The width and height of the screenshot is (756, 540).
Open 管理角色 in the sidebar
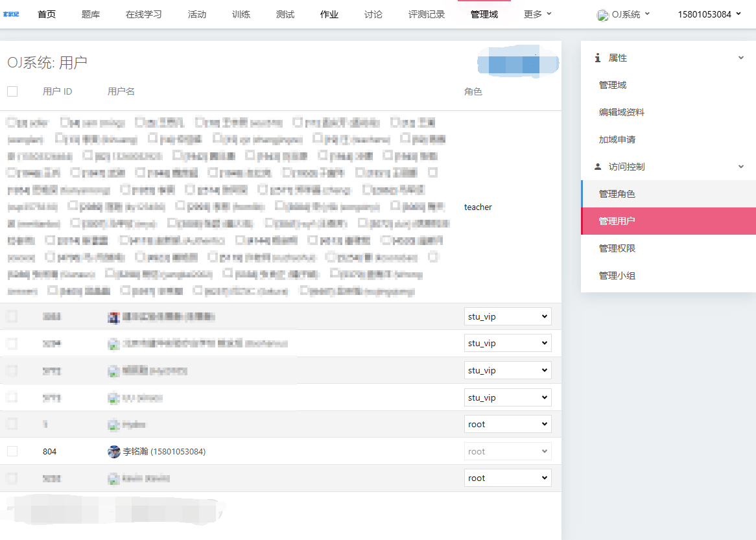tap(617, 194)
